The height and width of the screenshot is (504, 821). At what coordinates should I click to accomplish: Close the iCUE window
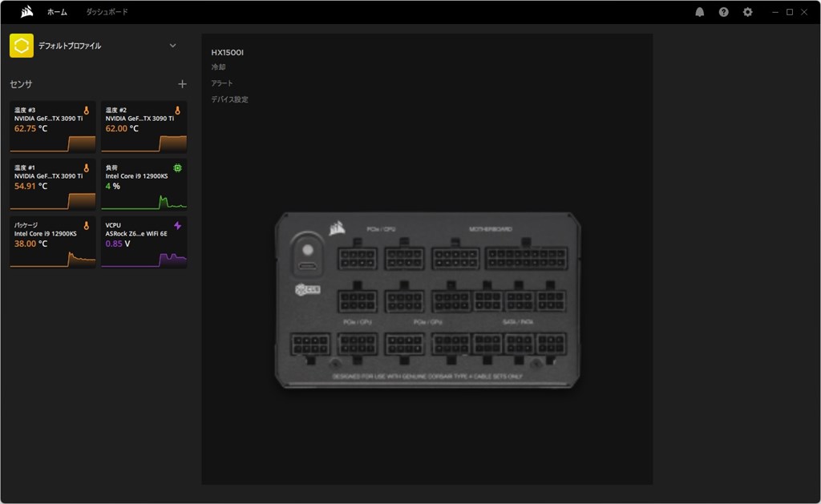tap(804, 12)
